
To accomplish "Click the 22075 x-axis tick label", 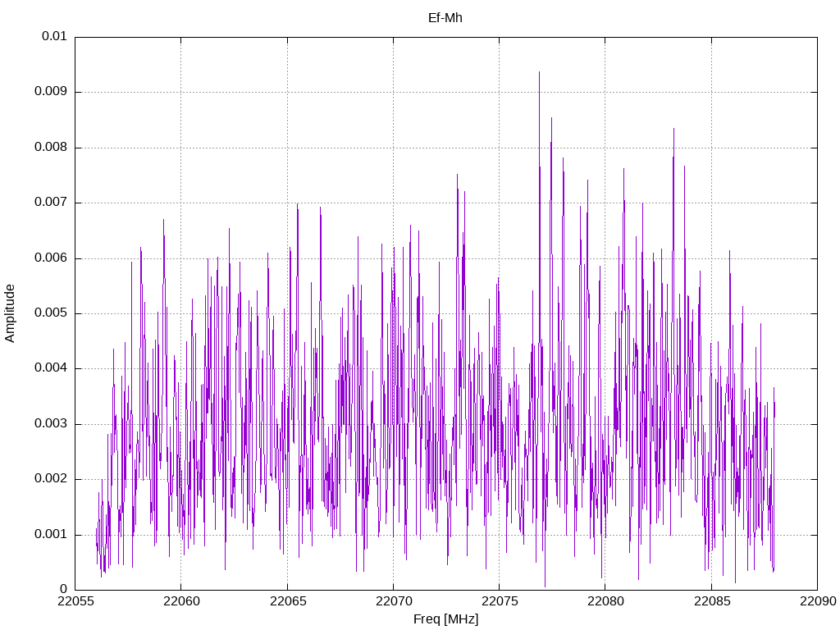I will [x=500, y=601].
